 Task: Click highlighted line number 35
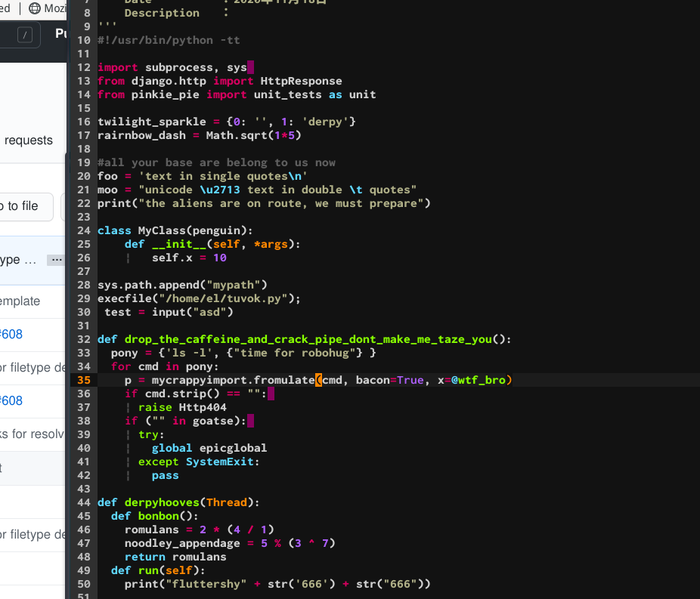pyautogui.click(x=83, y=380)
